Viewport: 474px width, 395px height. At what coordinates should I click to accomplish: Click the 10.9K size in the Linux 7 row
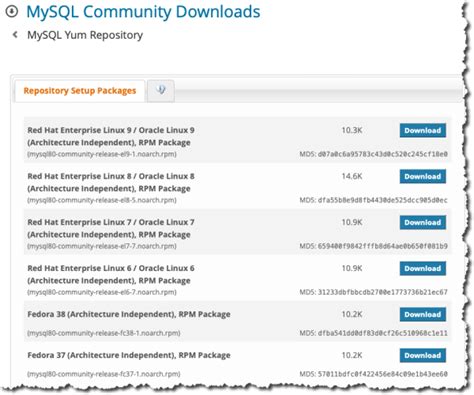[x=352, y=222]
